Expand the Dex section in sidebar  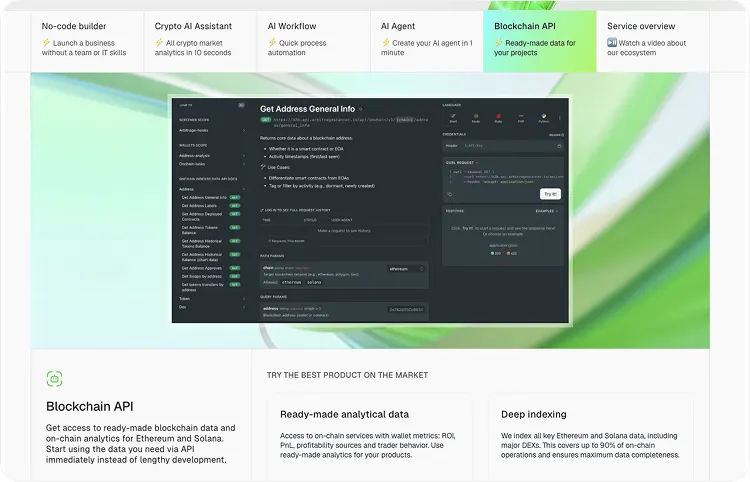tap(212, 307)
